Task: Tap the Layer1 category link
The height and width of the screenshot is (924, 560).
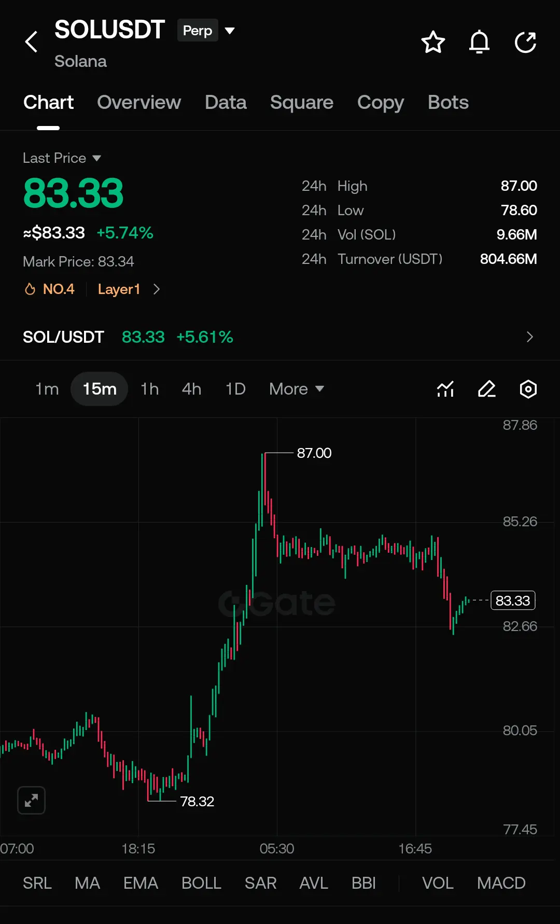Action: tap(119, 289)
